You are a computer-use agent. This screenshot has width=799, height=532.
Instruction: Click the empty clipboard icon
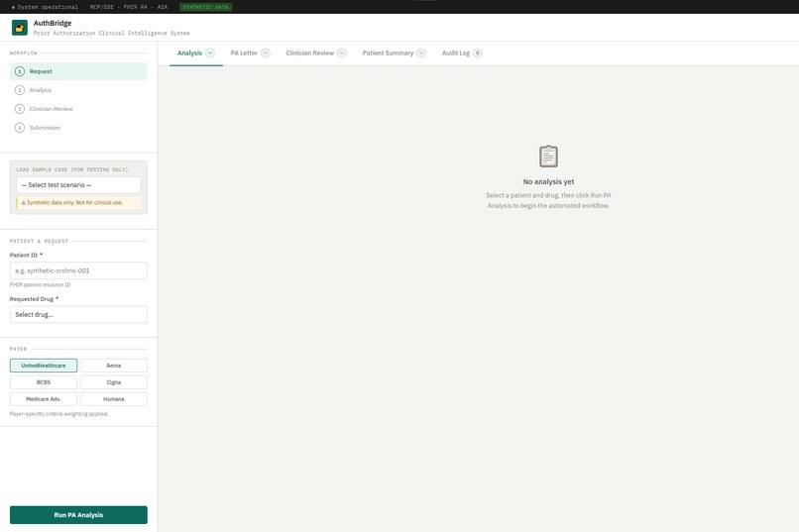pos(548,157)
